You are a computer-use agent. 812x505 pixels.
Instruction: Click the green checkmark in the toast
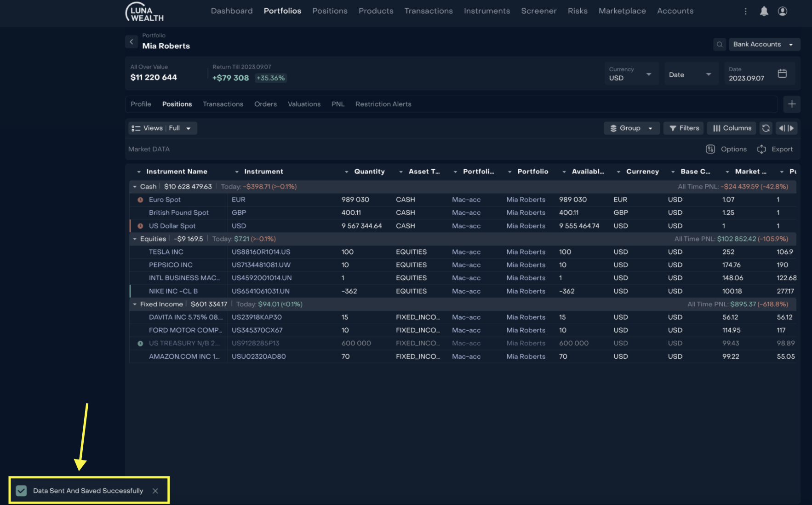[x=21, y=491]
